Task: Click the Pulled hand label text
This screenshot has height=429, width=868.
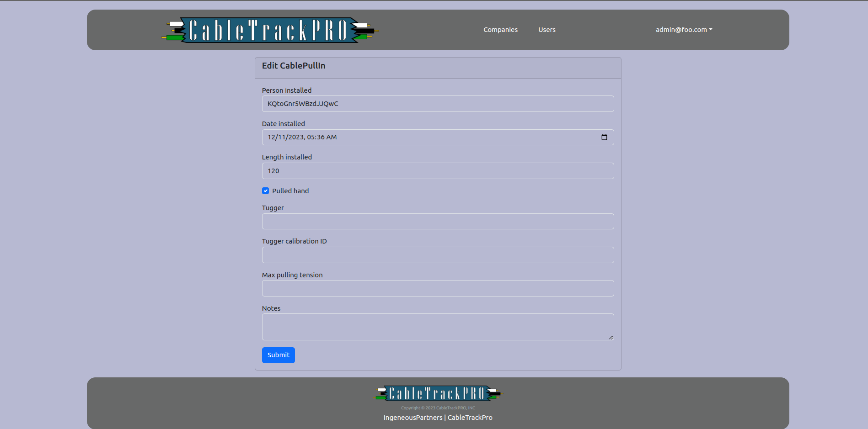Action: pyautogui.click(x=290, y=191)
